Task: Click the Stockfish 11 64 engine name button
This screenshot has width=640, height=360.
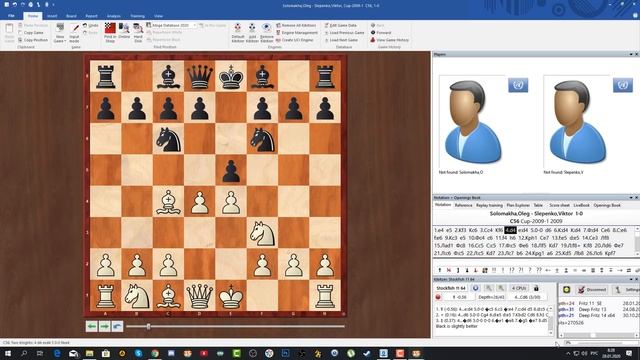Action: tap(451, 288)
